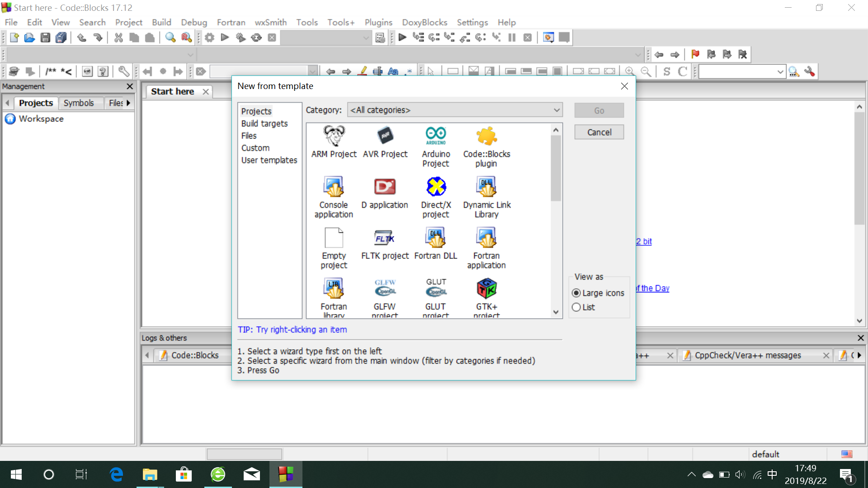Expand the search combo box dropdown arrow
The height and width of the screenshot is (488, 868).
[780, 72]
